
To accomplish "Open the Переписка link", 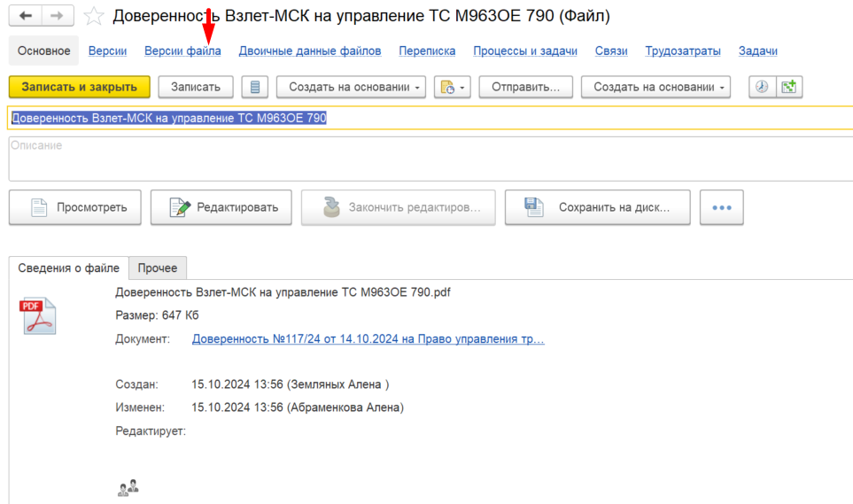I will 427,50.
